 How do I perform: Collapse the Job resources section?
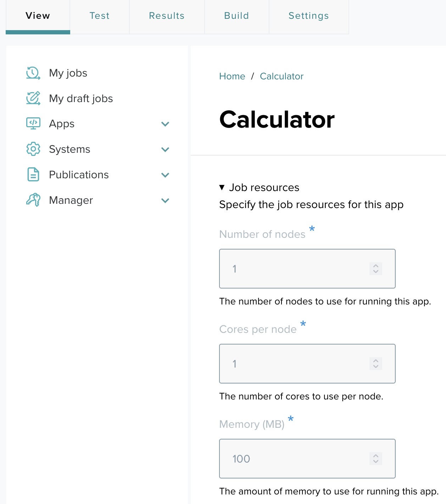click(222, 187)
